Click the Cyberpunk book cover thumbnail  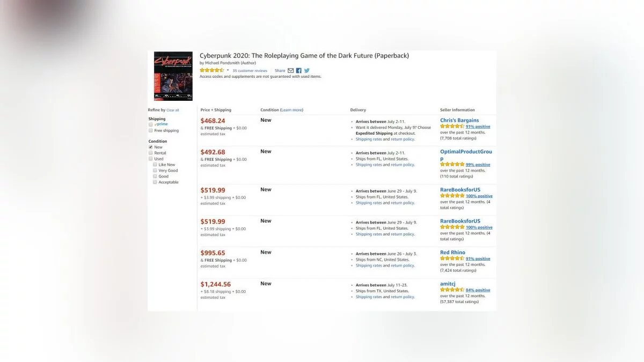173,76
